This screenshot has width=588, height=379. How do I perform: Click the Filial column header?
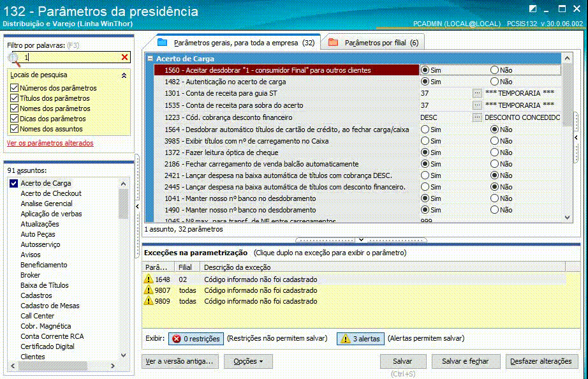point(187,267)
